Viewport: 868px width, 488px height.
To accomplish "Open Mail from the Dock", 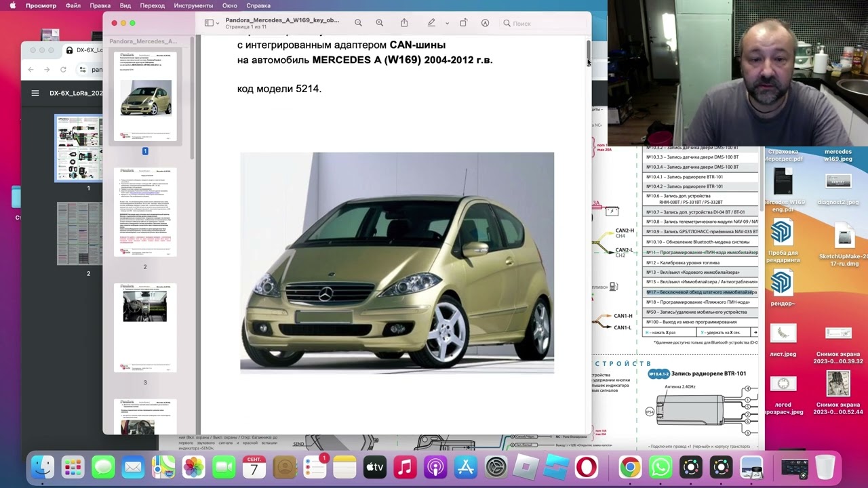I will [133, 467].
